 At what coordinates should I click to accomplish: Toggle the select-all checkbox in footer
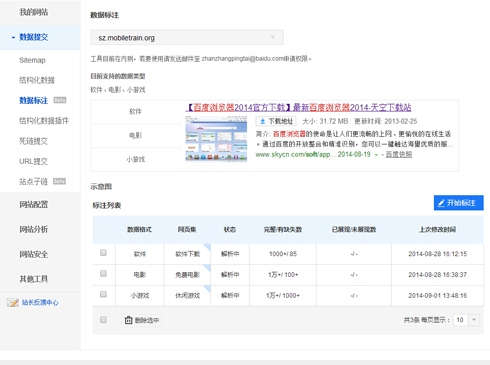point(103,320)
